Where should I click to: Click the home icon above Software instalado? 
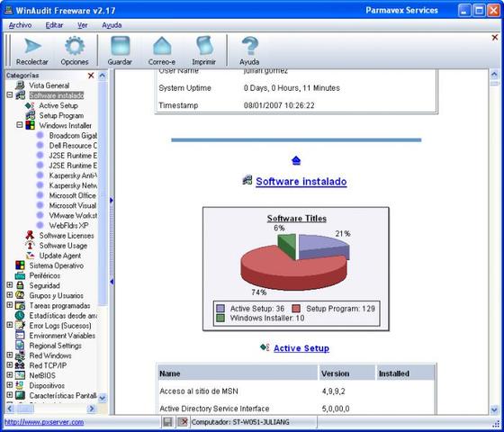[296, 160]
